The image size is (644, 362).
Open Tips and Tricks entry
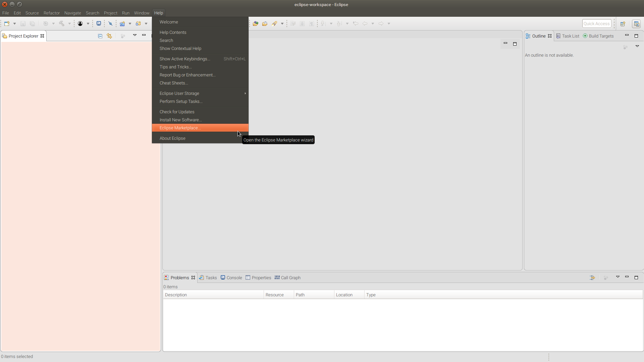click(x=200, y=67)
